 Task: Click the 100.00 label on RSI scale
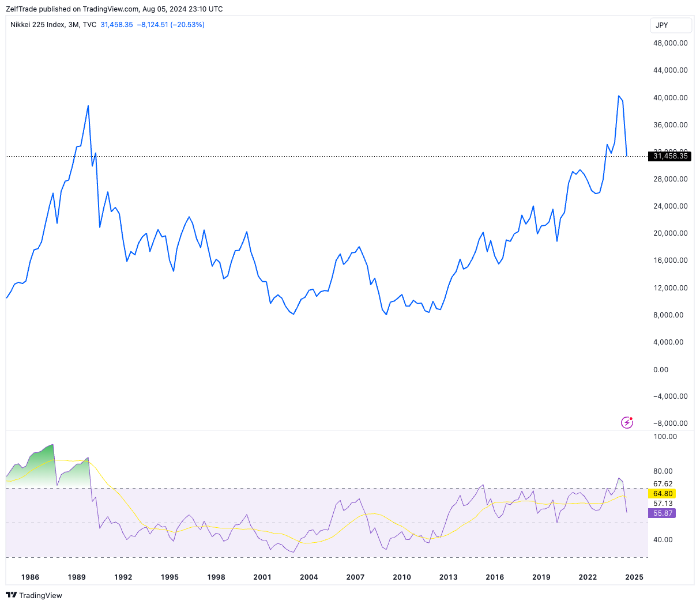coord(665,437)
